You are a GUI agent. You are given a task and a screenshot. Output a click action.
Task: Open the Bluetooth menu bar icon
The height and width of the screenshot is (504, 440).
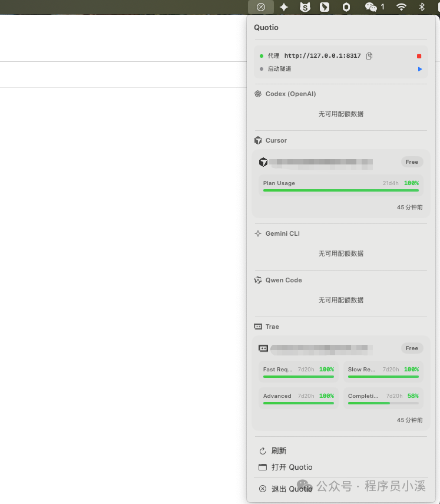tap(422, 7)
